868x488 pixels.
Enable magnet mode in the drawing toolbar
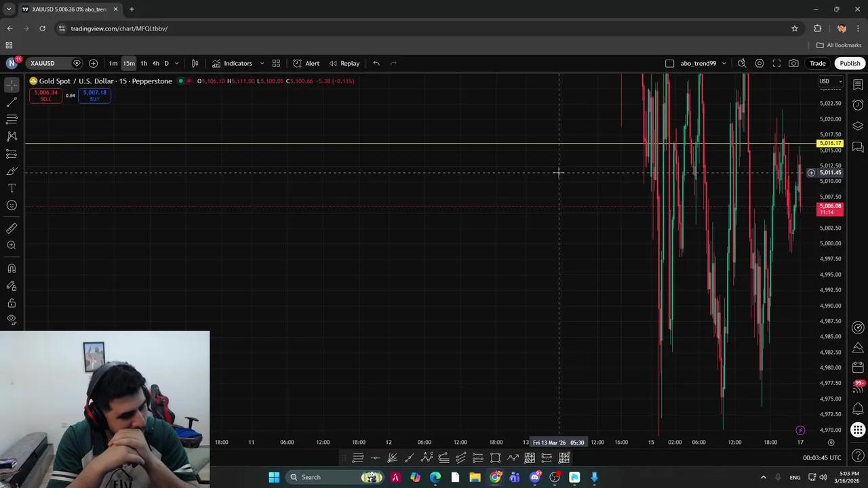[12, 268]
